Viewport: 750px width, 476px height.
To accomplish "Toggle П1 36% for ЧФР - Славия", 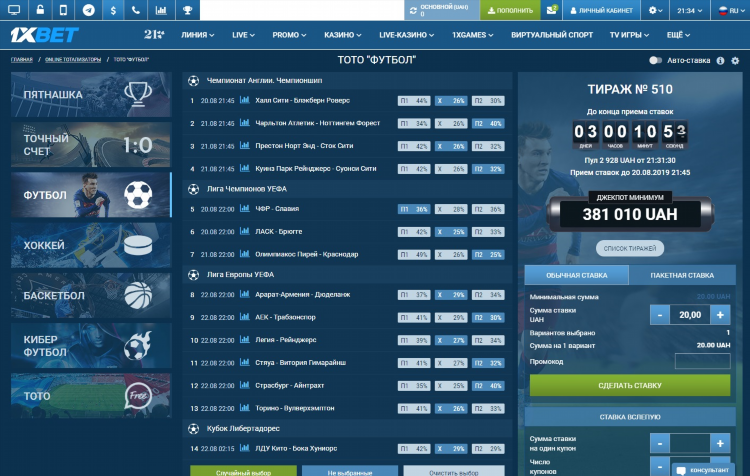I will pyautogui.click(x=414, y=209).
